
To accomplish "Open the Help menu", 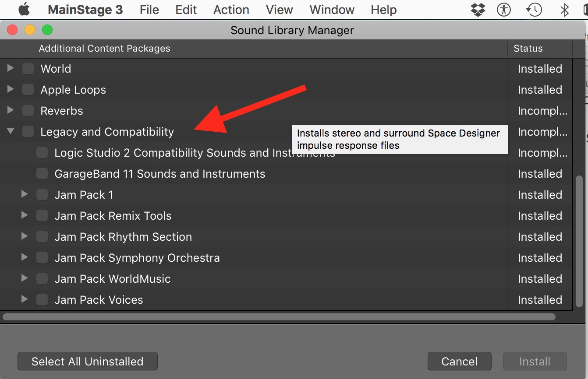I will click(x=384, y=10).
